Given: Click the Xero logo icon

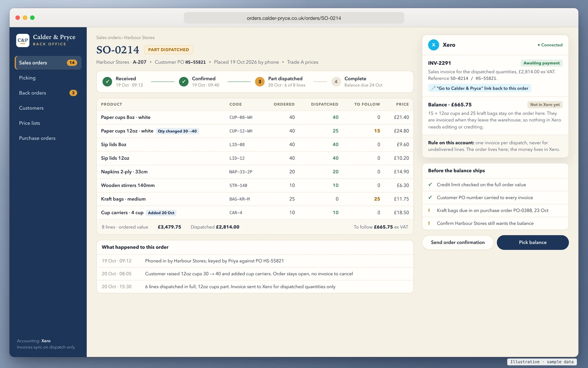Looking at the screenshot, I should click(x=434, y=45).
